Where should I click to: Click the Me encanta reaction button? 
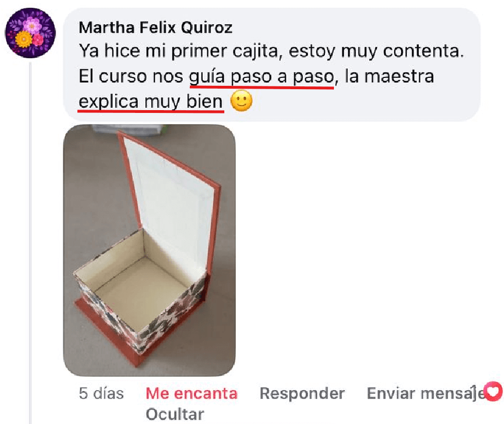tap(192, 393)
